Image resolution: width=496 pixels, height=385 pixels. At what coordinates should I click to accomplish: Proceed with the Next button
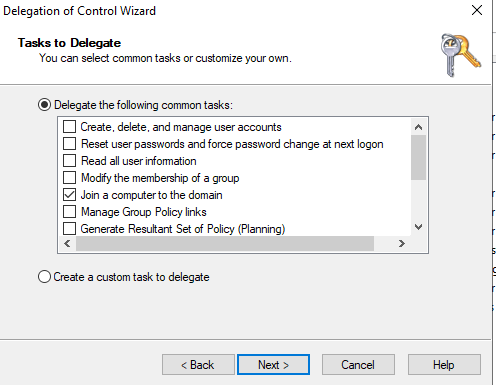tap(273, 365)
